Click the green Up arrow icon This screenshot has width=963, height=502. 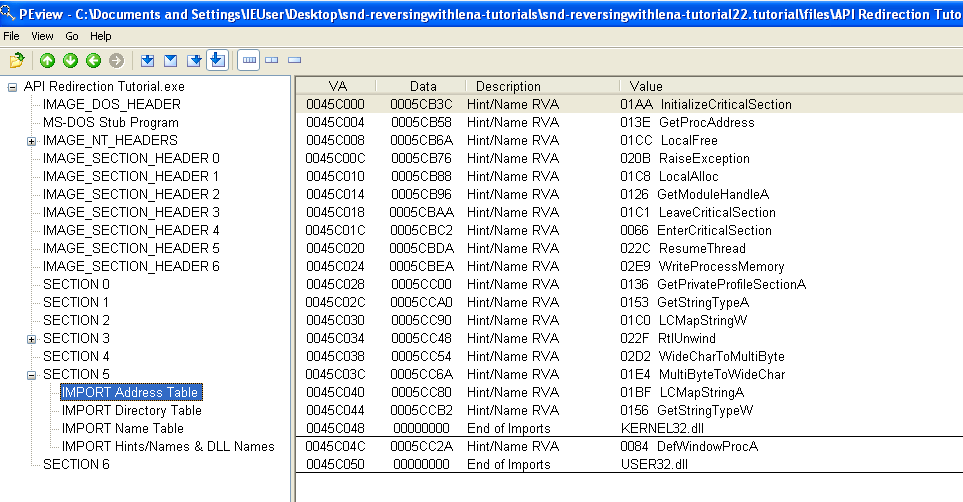(x=47, y=60)
